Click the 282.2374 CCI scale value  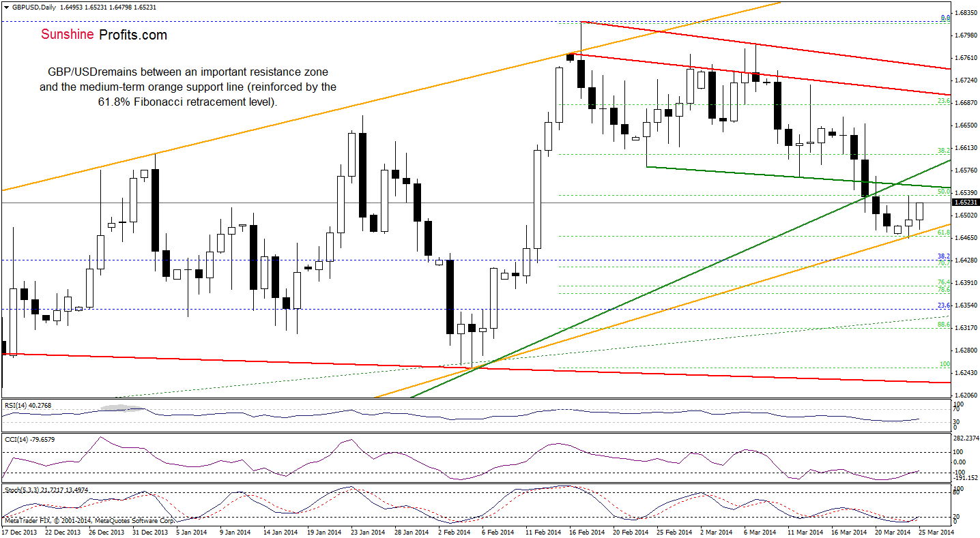(966, 438)
